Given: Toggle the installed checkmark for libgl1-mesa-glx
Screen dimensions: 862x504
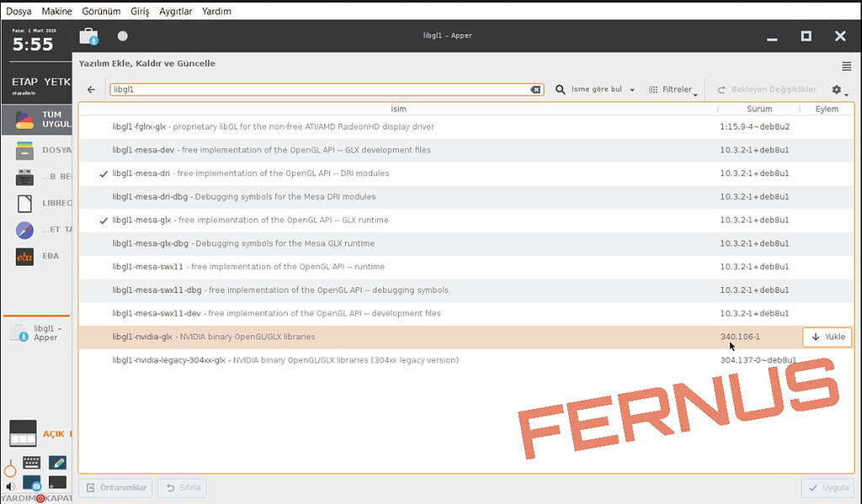Looking at the screenshot, I should [x=104, y=220].
